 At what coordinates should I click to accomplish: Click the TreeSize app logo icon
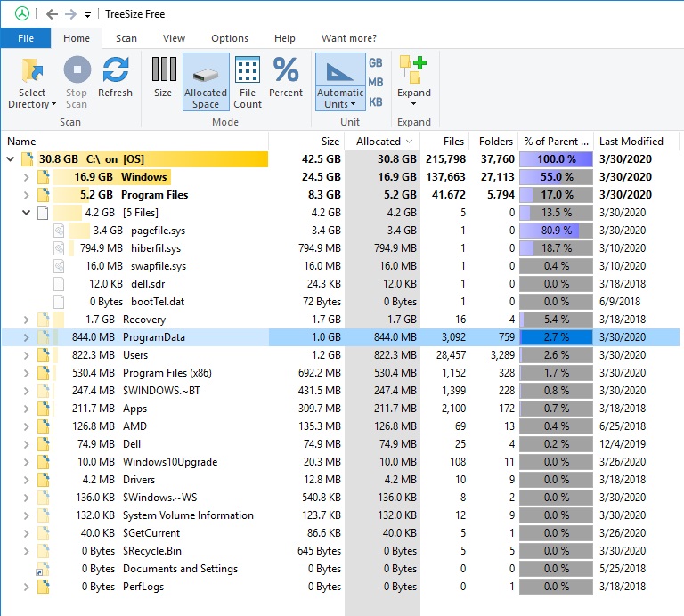(21, 14)
